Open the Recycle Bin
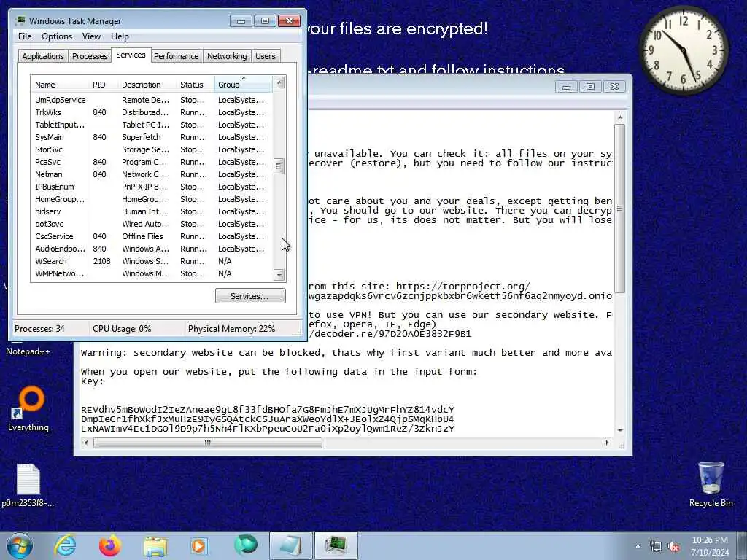This screenshot has height=560, width=747. click(x=711, y=484)
